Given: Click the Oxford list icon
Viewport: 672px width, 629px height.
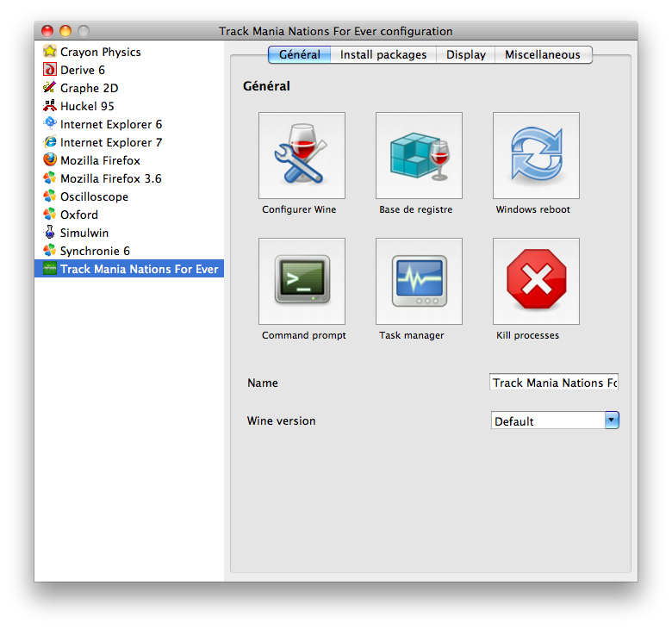Looking at the screenshot, I should (50, 214).
